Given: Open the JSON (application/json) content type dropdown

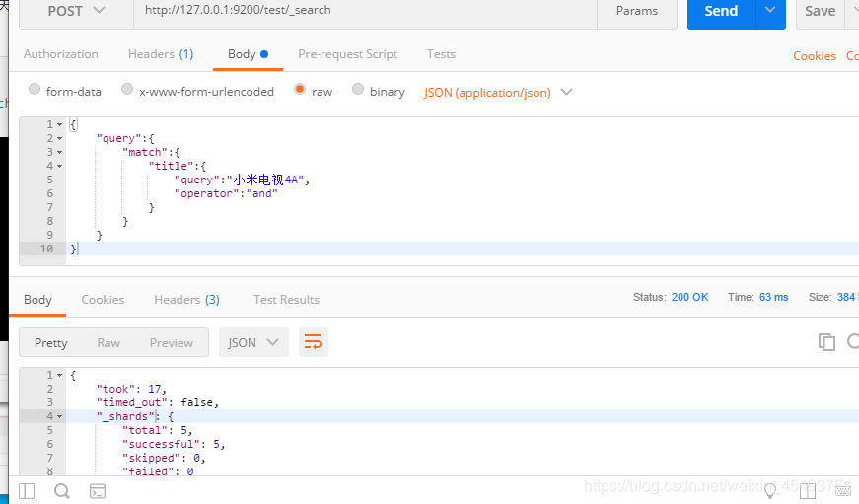Looking at the screenshot, I should pyautogui.click(x=497, y=92).
